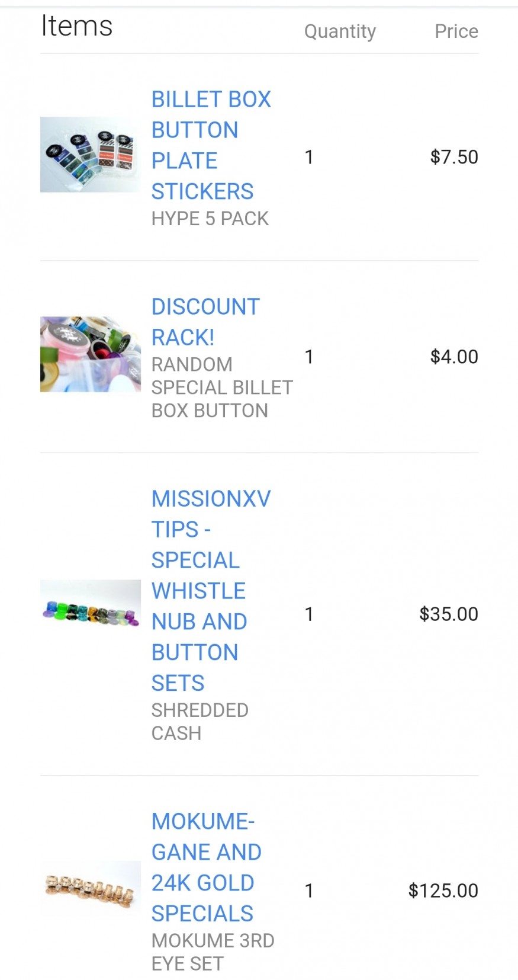Click the Price column header
Image resolution: width=518 pixels, height=980 pixels.
(456, 31)
